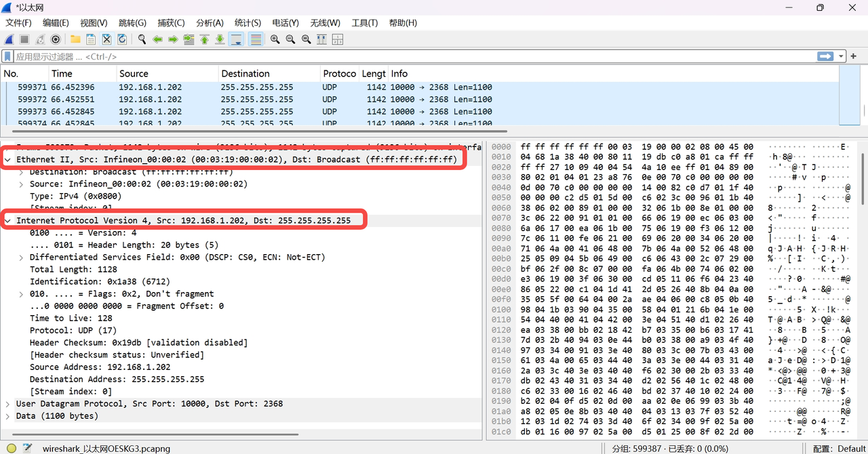Open the 统计(S) menu
868x454 pixels.
(248, 22)
